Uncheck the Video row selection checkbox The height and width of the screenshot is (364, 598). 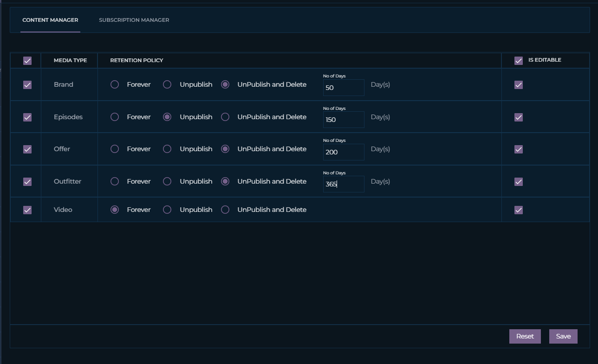(x=27, y=210)
